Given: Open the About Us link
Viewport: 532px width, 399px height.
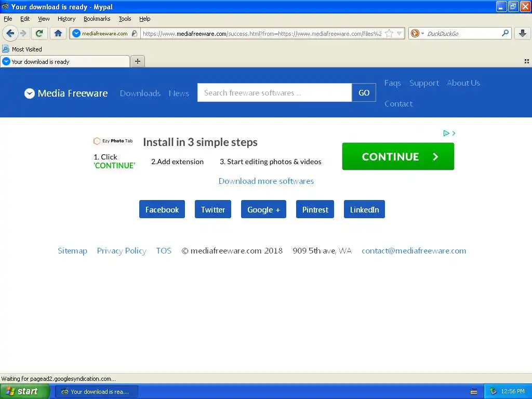Looking at the screenshot, I should pos(463,83).
